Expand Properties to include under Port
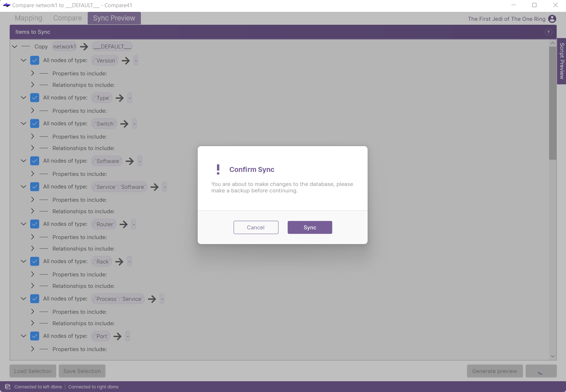The height and width of the screenshot is (392, 566). click(x=33, y=349)
